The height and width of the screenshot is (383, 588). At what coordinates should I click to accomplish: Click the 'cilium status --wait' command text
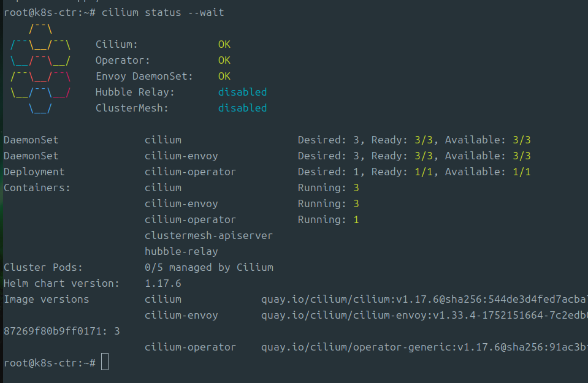(x=162, y=12)
